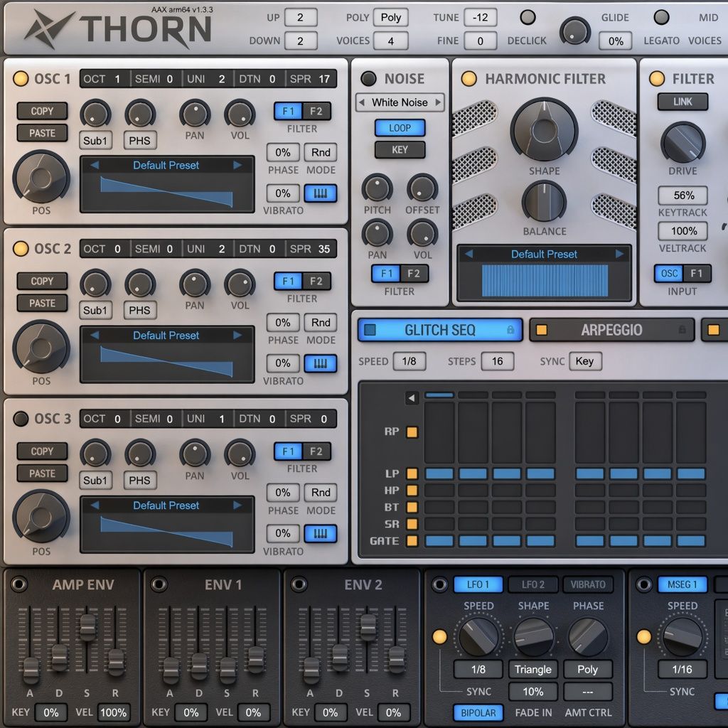Click the GATE row orange square

[412, 541]
